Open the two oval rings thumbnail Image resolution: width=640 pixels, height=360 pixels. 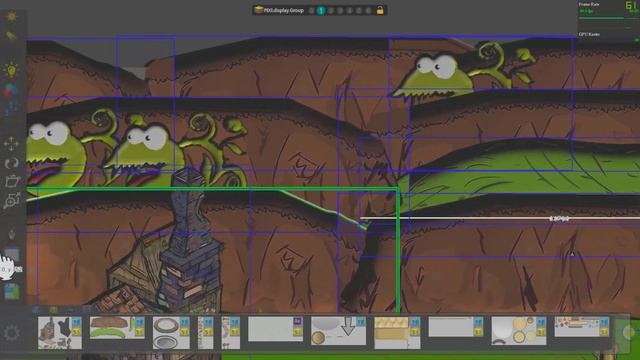pos(171,333)
